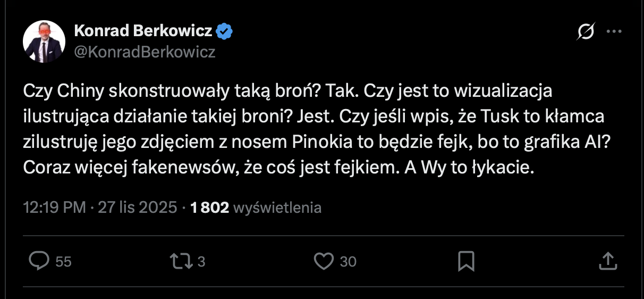644x299 pixels.
Task: Open Konrad Berkowicz profile avatar
Action: [x=44, y=41]
